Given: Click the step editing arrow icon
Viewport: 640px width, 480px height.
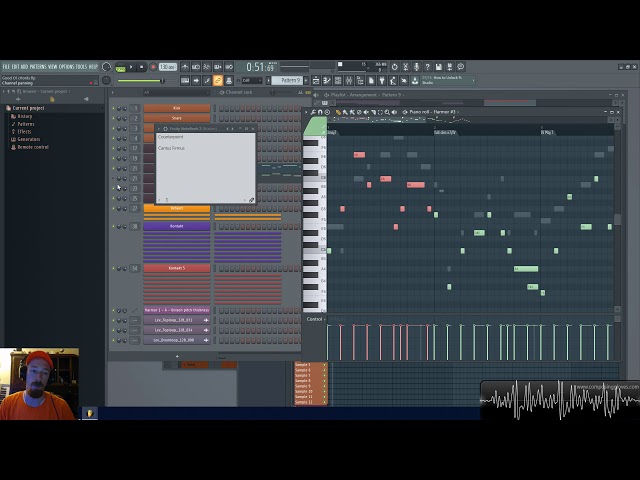Looking at the screenshot, I should click(196, 80).
